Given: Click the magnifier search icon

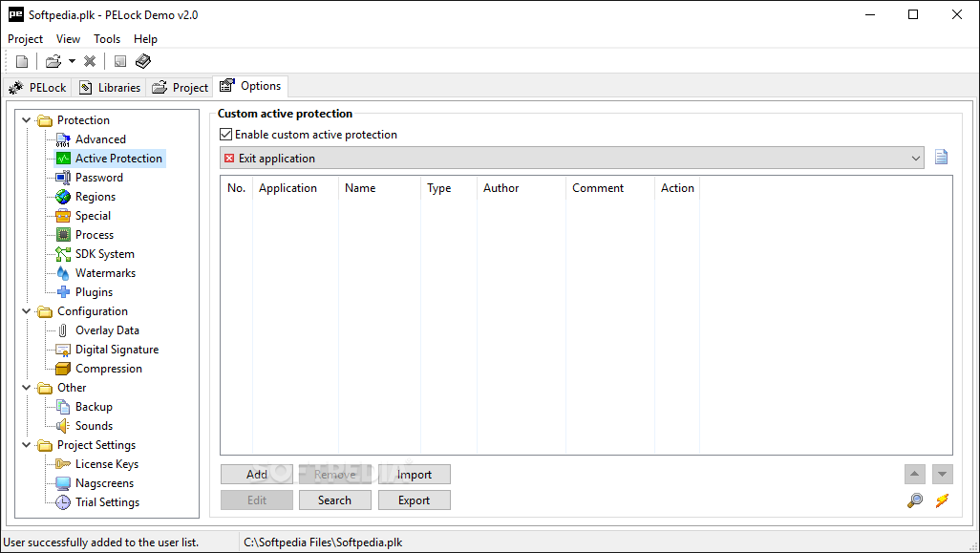Looking at the screenshot, I should click(x=915, y=500).
